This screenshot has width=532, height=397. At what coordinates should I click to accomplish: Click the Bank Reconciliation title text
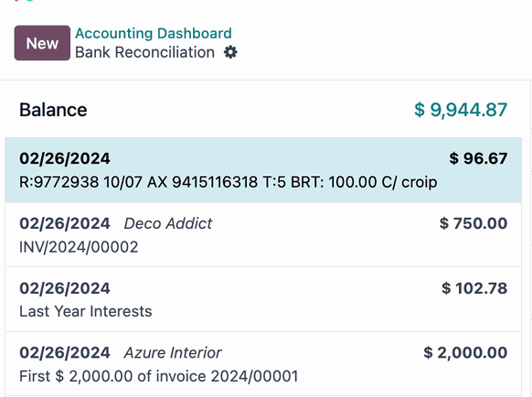pyautogui.click(x=144, y=52)
